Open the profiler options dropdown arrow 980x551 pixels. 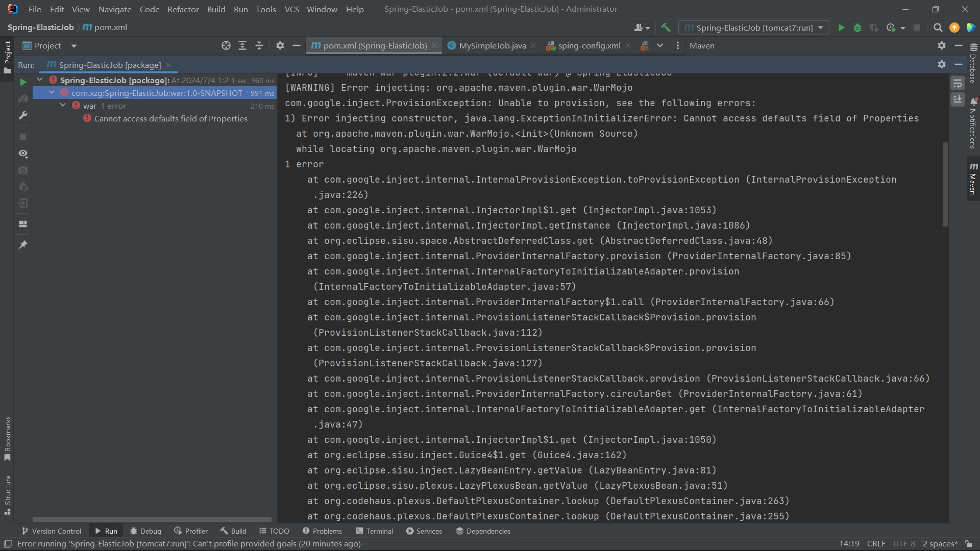pos(903,28)
